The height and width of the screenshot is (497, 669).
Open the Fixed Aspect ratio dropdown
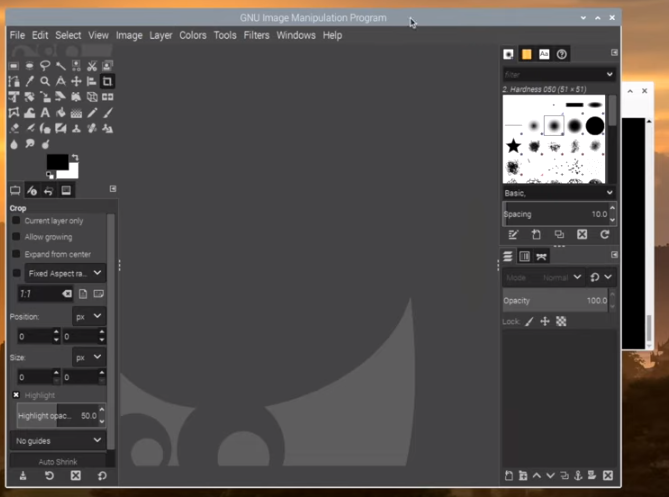[65, 273]
